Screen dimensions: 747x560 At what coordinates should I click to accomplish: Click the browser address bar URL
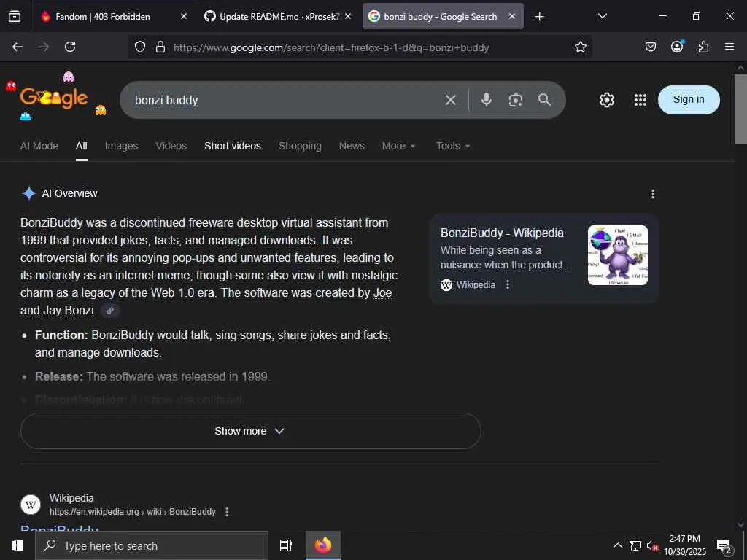tap(331, 47)
